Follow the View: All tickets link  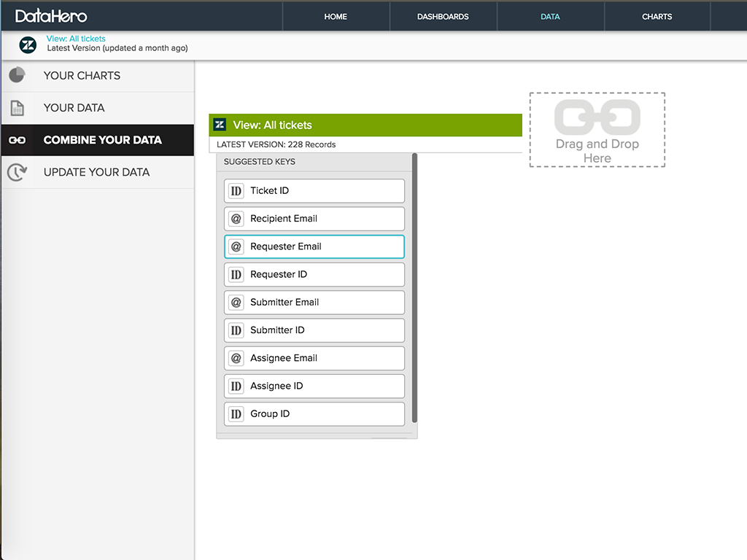[76, 39]
